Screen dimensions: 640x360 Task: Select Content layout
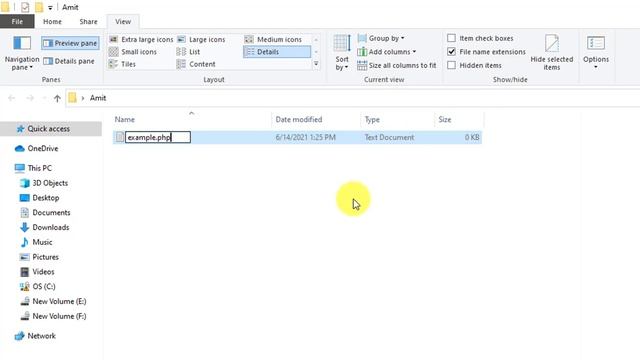point(196,64)
